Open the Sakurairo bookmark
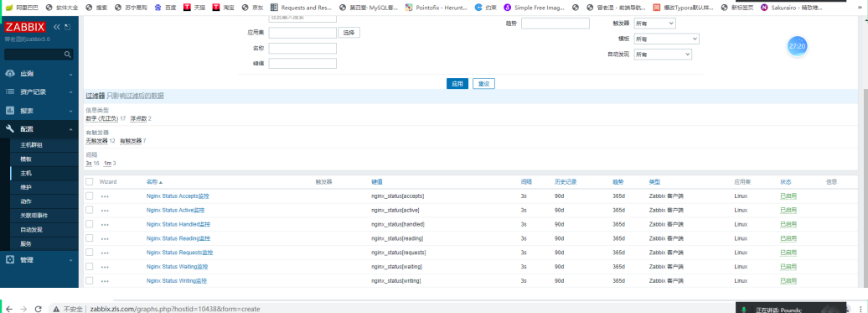This screenshot has height=313, width=868. click(x=792, y=8)
